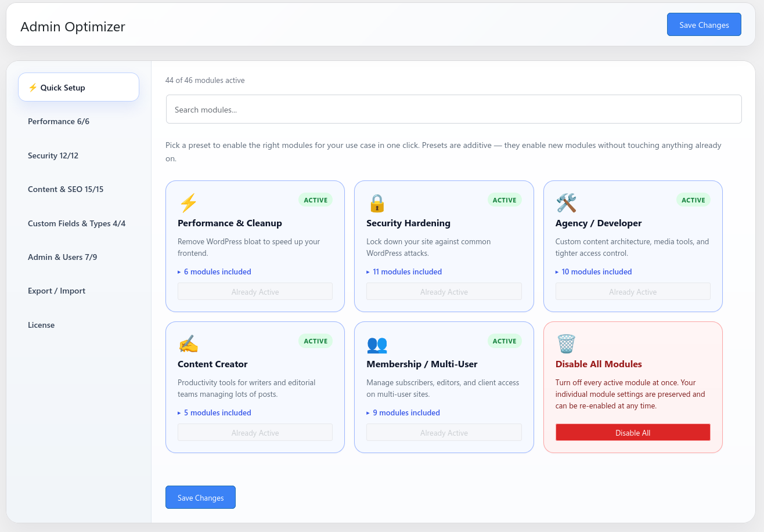Click the bottom Save Changes button
Viewport: 764px width, 532px height.
200,497
